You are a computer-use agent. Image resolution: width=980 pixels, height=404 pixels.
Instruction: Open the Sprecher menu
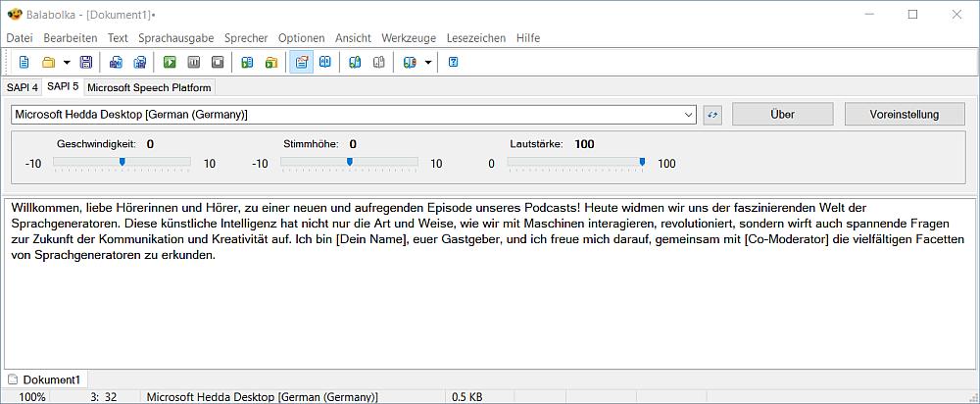pyautogui.click(x=246, y=38)
